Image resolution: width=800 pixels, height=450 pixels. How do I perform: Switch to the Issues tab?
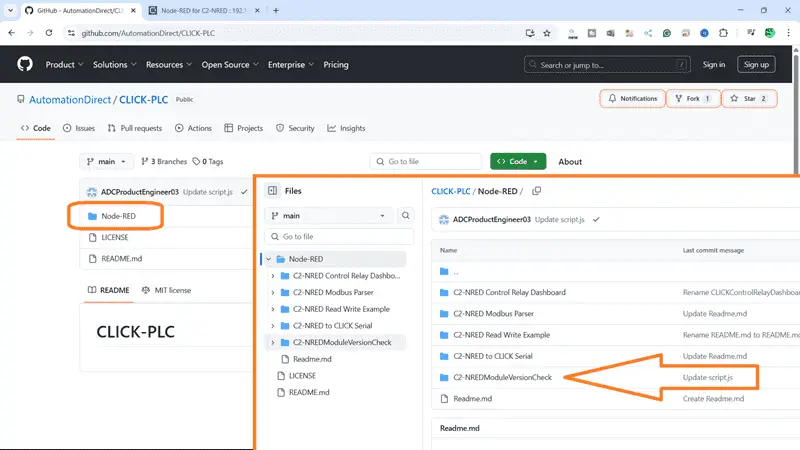[x=79, y=128]
